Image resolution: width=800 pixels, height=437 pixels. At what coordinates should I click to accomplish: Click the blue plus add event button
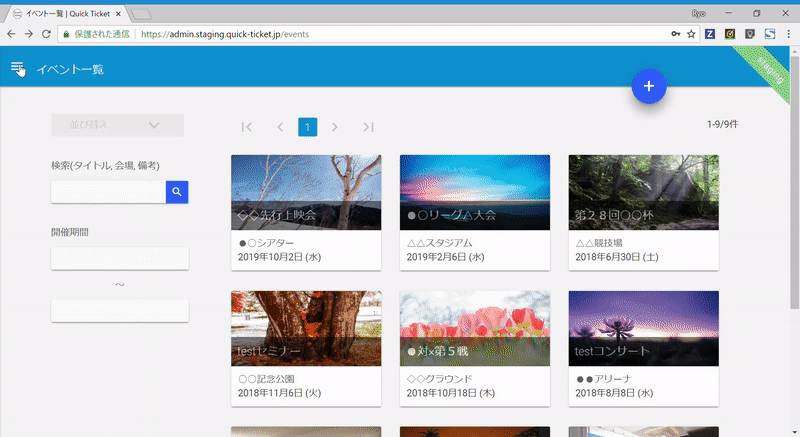click(648, 86)
